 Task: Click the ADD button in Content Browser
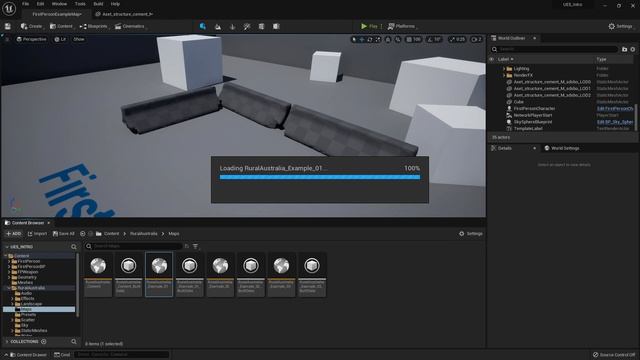click(13, 233)
